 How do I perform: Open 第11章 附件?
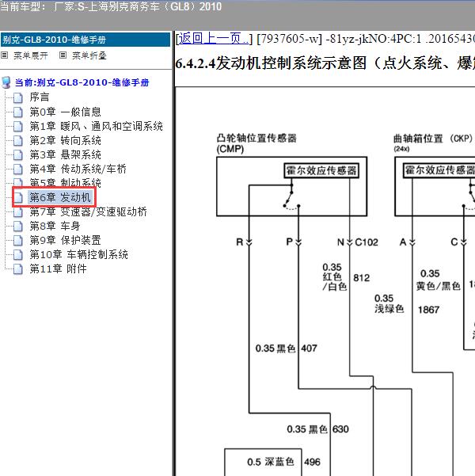[x=59, y=268]
